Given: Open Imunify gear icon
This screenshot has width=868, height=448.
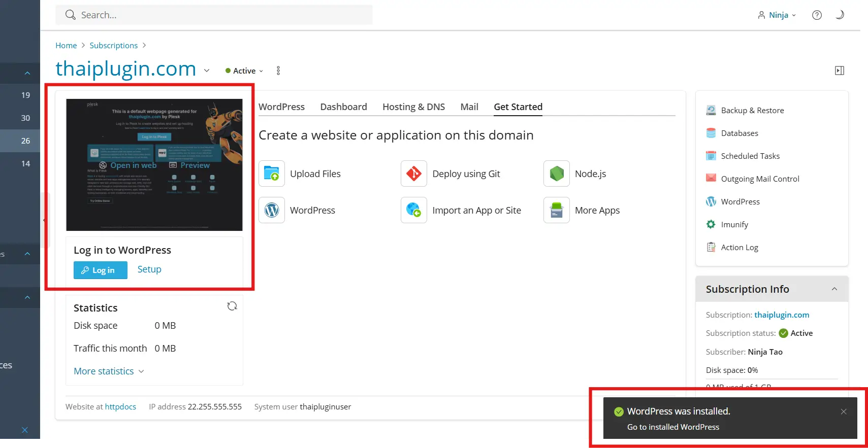Looking at the screenshot, I should (711, 224).
